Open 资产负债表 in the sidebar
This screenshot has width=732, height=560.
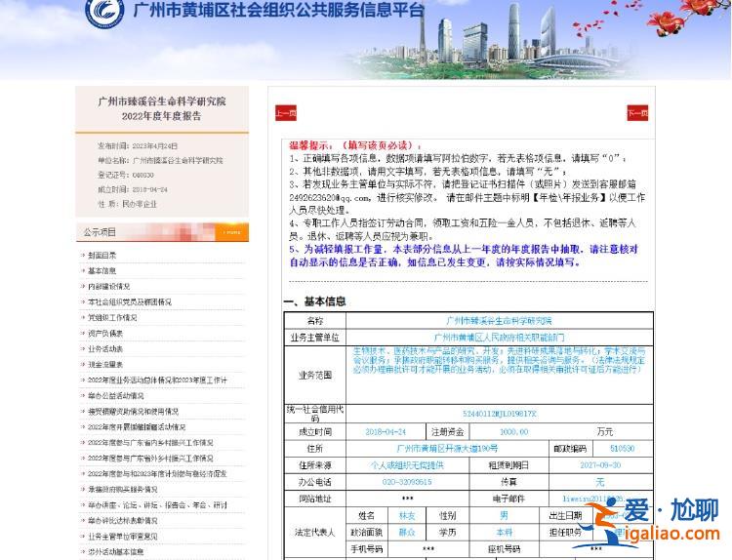tap(105, 334)
